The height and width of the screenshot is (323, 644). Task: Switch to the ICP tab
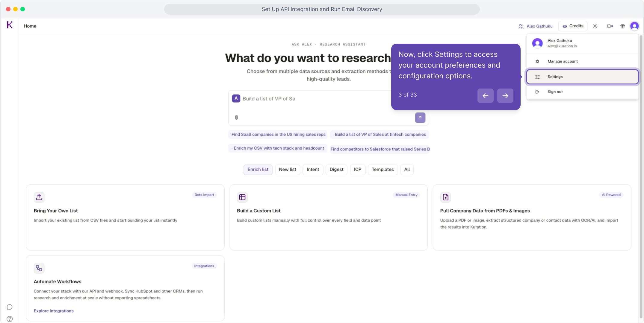pos(358,170)
